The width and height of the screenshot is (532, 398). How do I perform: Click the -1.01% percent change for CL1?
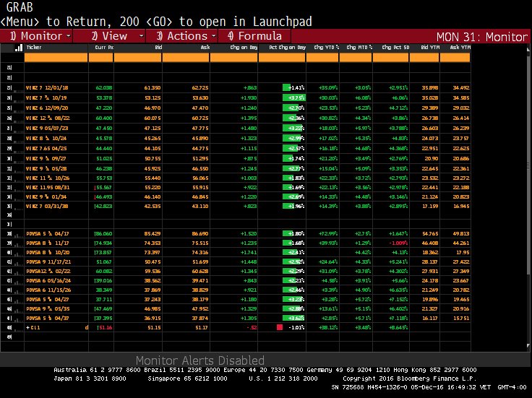(296, 328)
